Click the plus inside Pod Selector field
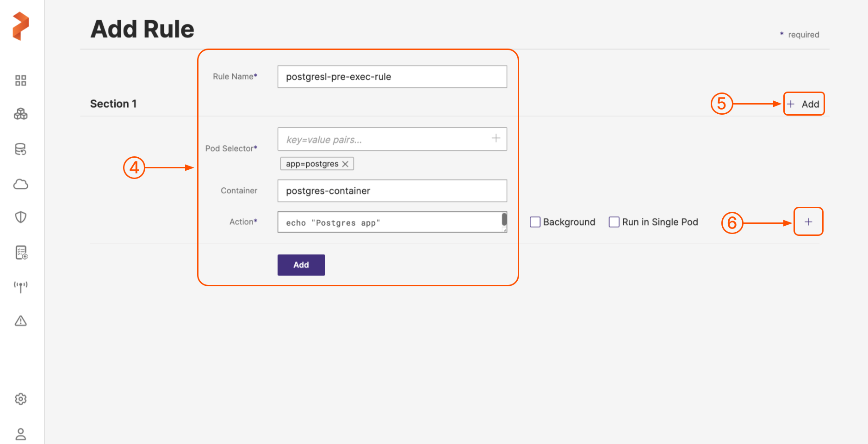This screenshot has width=868, height=444. click(x=496, y=138)
